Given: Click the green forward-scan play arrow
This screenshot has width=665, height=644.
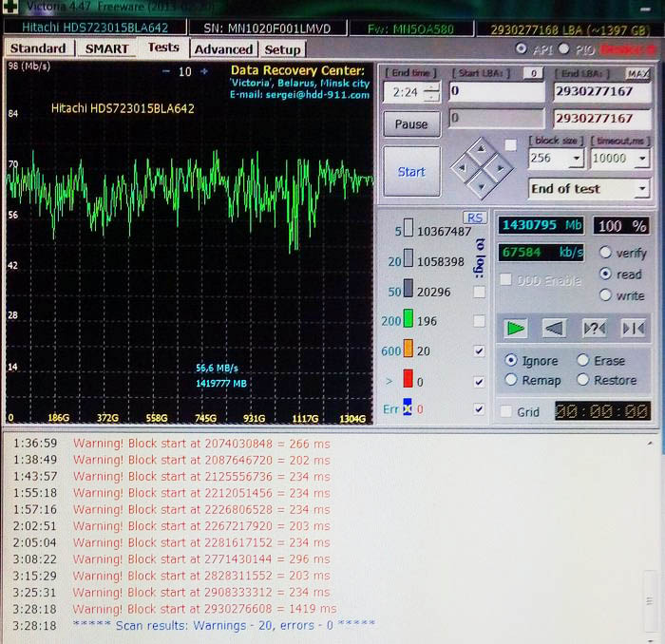Looking at the screenshot, I should tap(516, 329).
